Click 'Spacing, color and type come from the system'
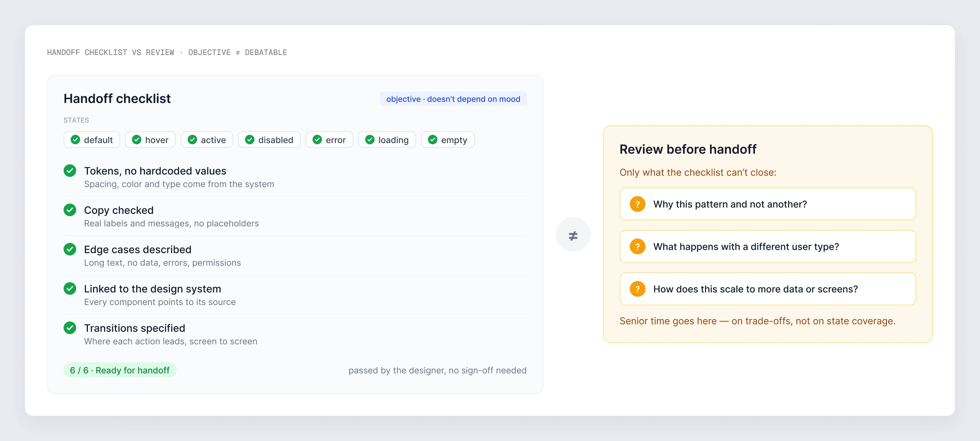Viewport: 980px width, 441px height. point(179,184)
